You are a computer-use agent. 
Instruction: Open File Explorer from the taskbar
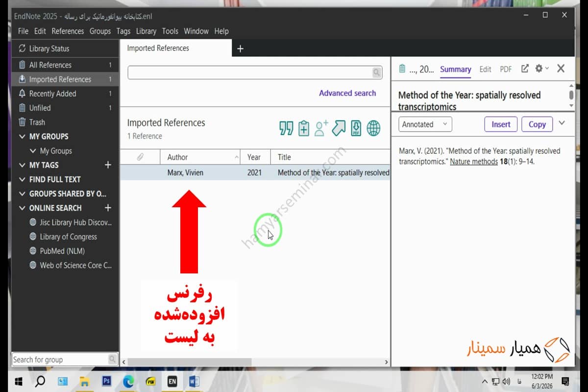click(84, 381)
